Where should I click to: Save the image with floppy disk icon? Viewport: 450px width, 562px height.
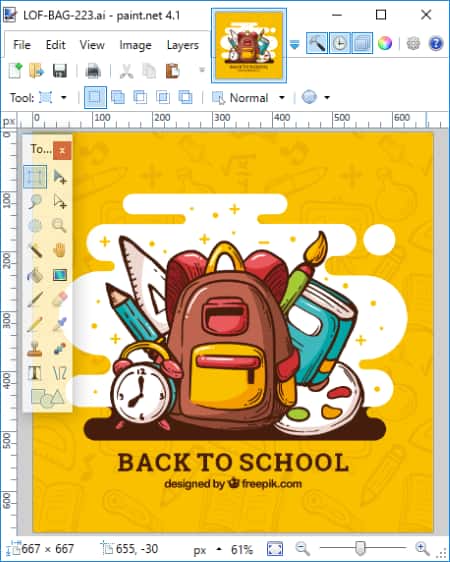pos(60,71)
